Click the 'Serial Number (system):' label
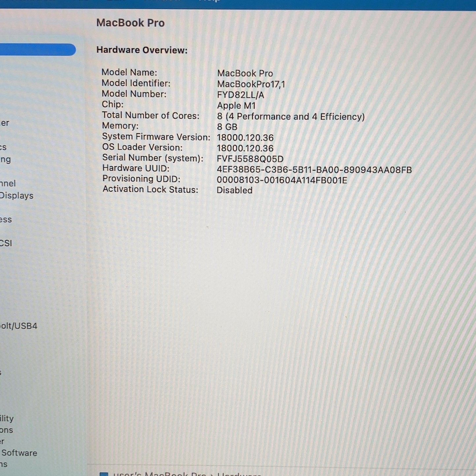This screenshot has width=476, height=476. pyautogui.click(x=153, y=158)
